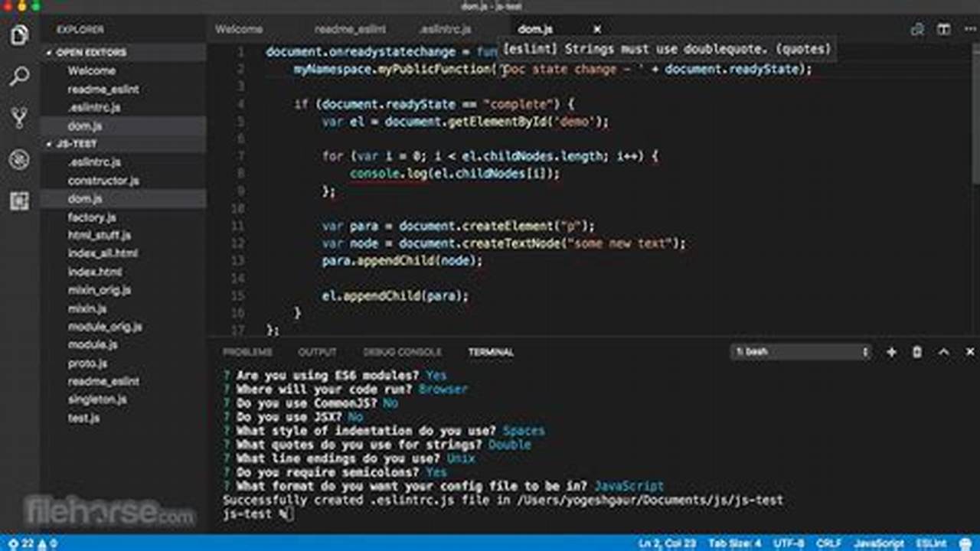Image resolution: width=980 pixels, height=551 pixels.
Task: Open the Explorer icon in the activity bar
Action: tap(19, 34)
